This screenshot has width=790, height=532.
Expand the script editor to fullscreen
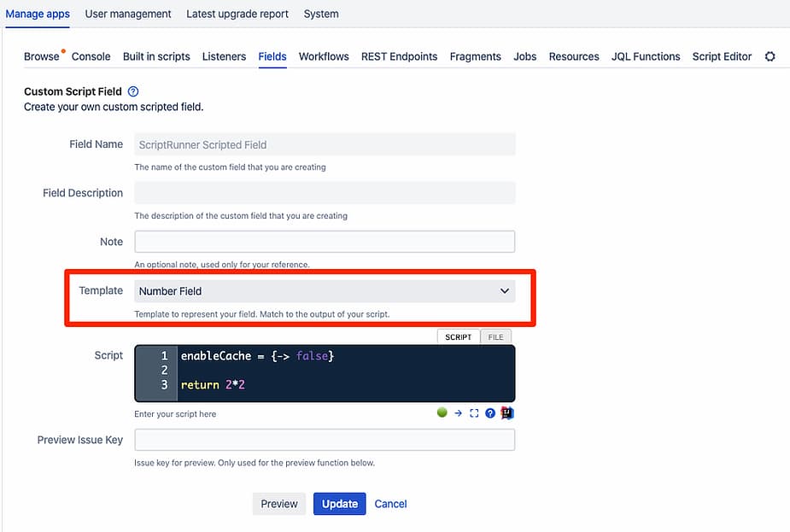(474, 412)
